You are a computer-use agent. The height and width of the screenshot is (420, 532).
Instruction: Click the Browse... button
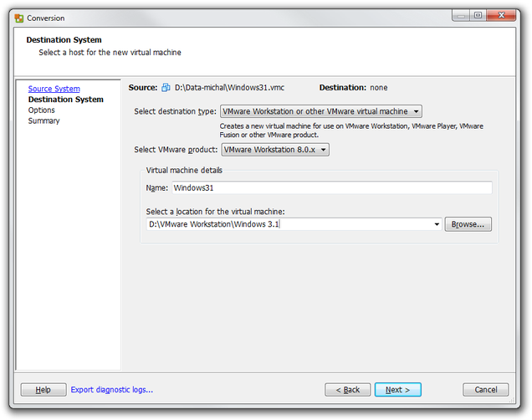coord(468,224)
